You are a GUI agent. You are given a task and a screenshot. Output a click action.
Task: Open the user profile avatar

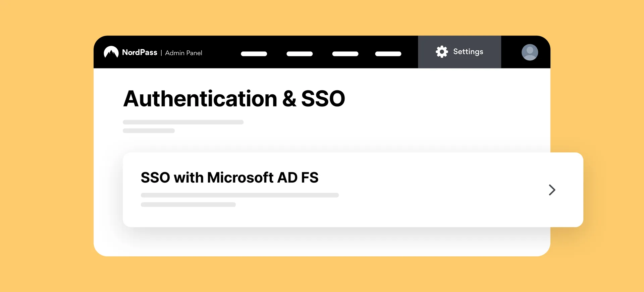click(x=530, y=52)
